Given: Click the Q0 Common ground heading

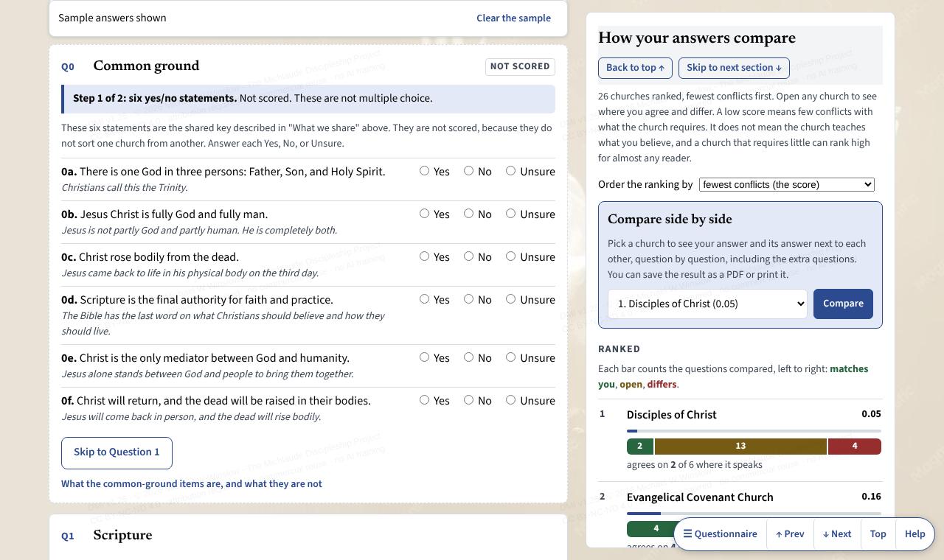Looking at the screenshot, I should click(146, 66).
